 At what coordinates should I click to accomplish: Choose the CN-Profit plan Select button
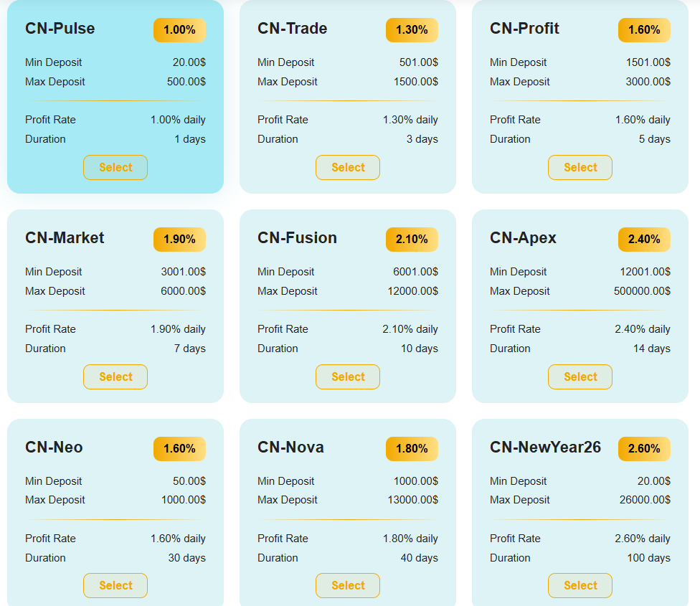coord(580,167)
